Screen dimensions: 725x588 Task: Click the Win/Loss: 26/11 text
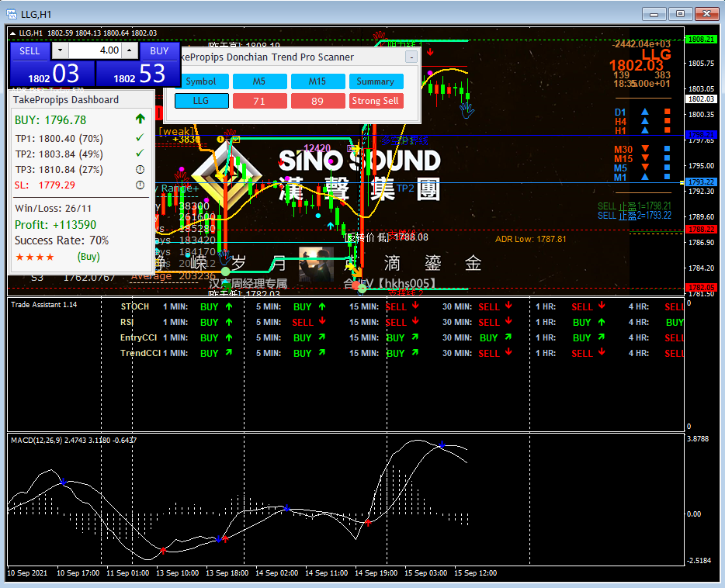point(54,208)
